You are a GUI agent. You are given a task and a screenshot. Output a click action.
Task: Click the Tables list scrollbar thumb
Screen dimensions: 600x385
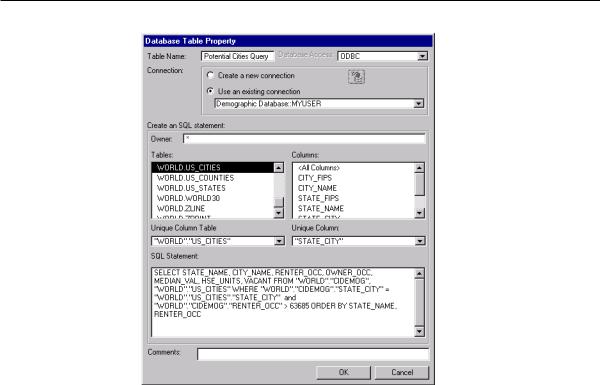coord(279,202)
